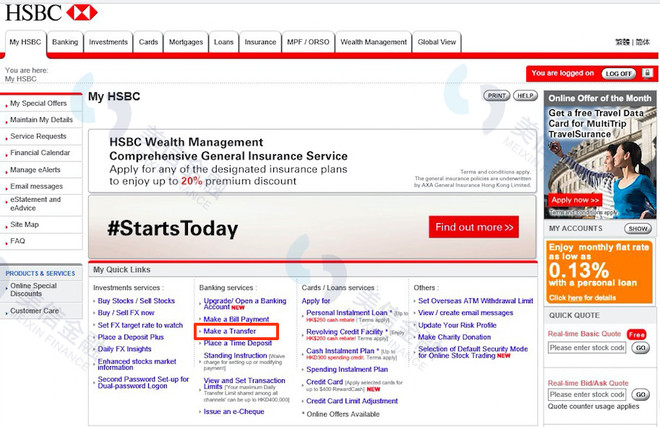Screen dimensions: 660x427
Task: Open Update Your Risk Profile link
Action: [x=457, y=325]
